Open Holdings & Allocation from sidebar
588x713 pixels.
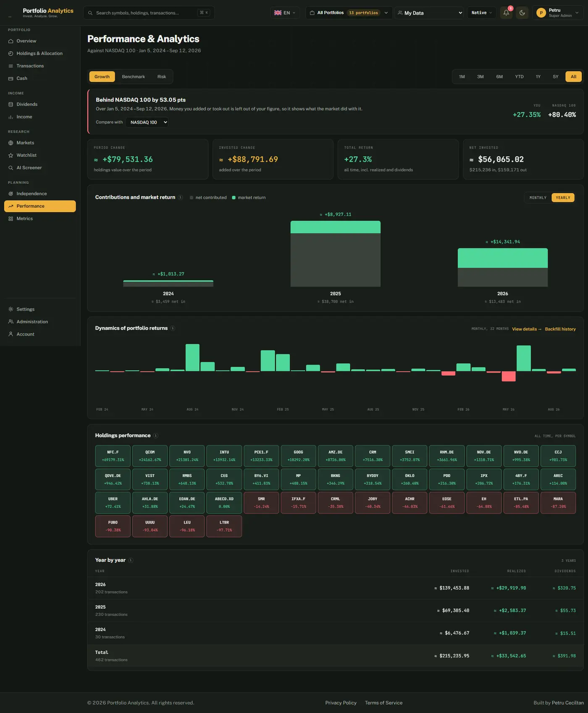[x=40, y=54]
